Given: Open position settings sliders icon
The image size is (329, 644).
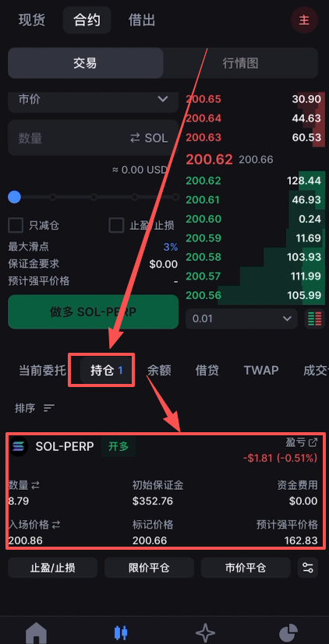Looking at the screenshot, I should (x=308, y=568).
